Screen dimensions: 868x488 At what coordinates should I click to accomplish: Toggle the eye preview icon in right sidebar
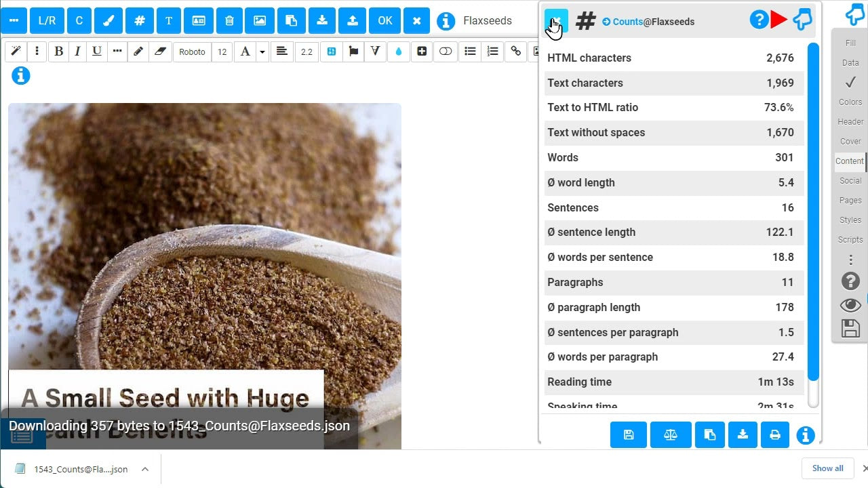[850, 305]
